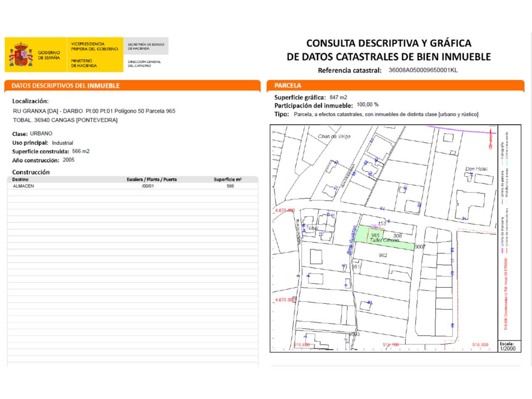Image resolution: width=532 pixels, height=399 pixels.
Task: Click 'Participación del inmueble:' label
Action: (313, 106)
